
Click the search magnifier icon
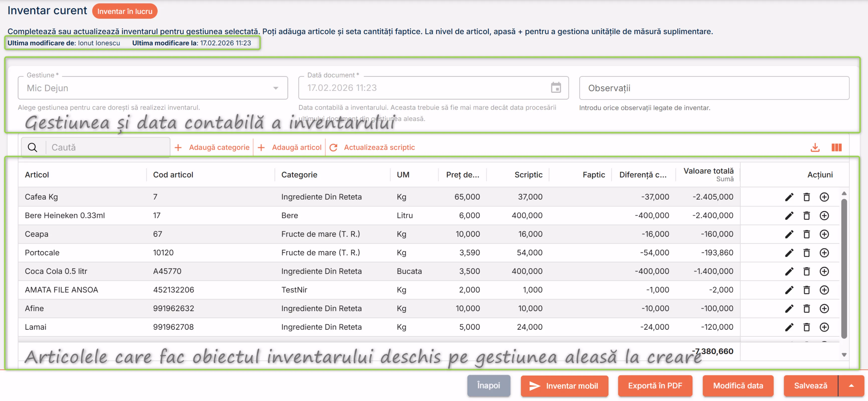(x=32, y=147)
